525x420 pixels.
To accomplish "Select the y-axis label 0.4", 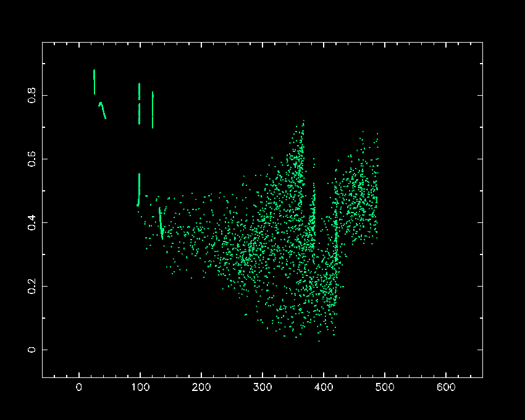I will (31, 222).
